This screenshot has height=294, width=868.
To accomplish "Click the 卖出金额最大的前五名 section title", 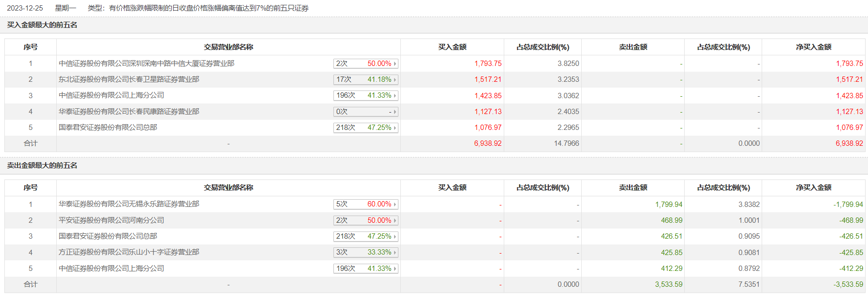I will [42, 166].
